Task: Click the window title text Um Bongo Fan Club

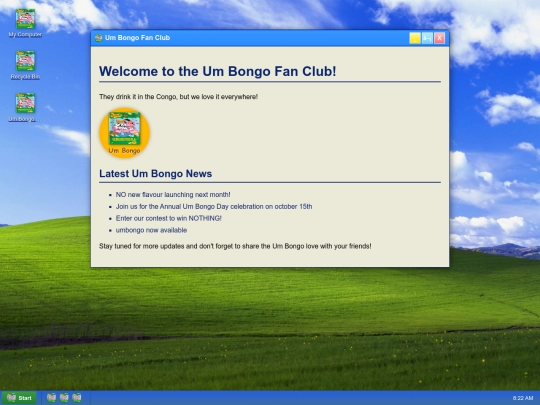Action: pyautogui.click(x=137, y=38)
